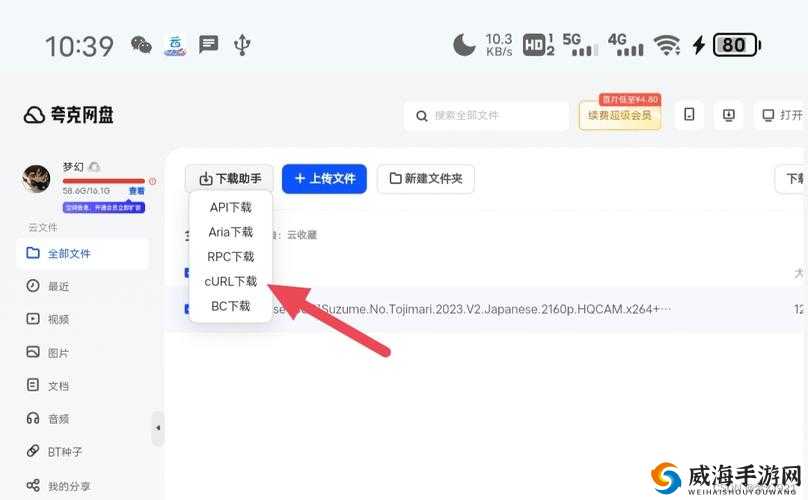Click the clock icon beside 最近
The image size is (808, 500).
(33, 286)
